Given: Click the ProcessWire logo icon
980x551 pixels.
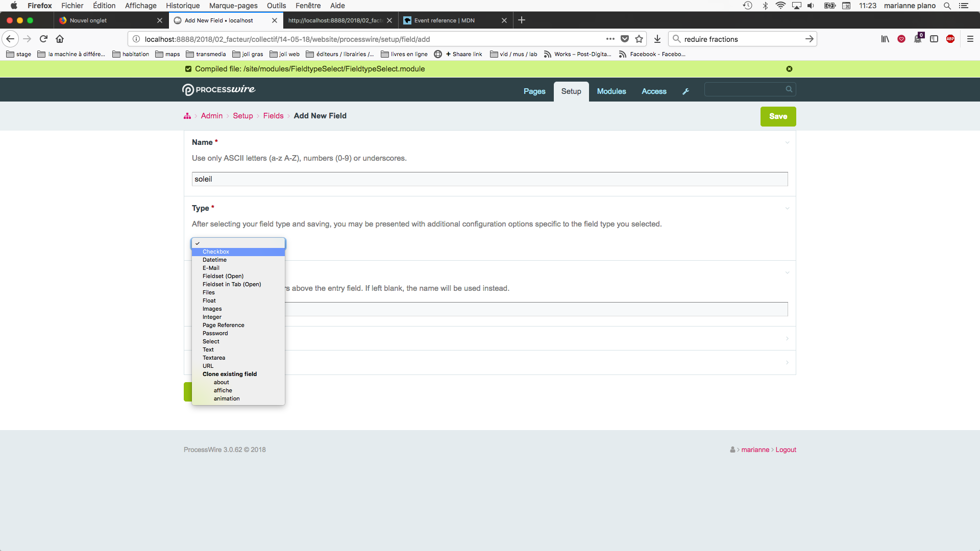Looking at the screenshot, I should click(188, 90).
